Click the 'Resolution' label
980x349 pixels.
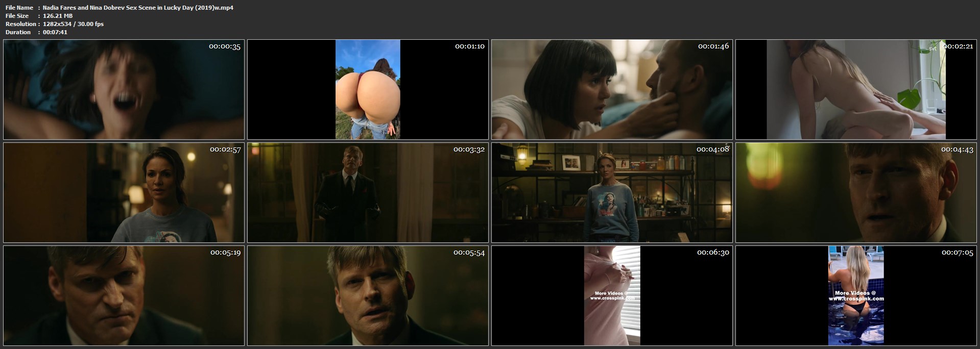tap(21, 24)
